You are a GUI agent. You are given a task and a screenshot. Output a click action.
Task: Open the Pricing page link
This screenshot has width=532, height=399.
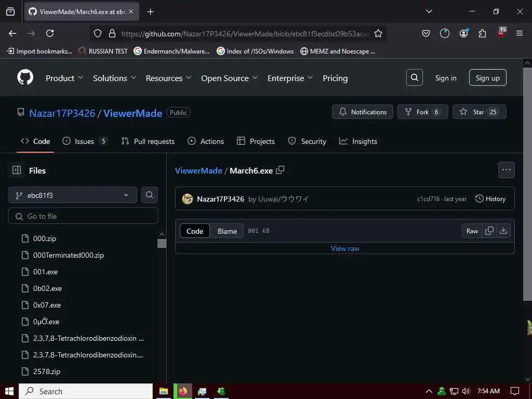tap(335, 78)
